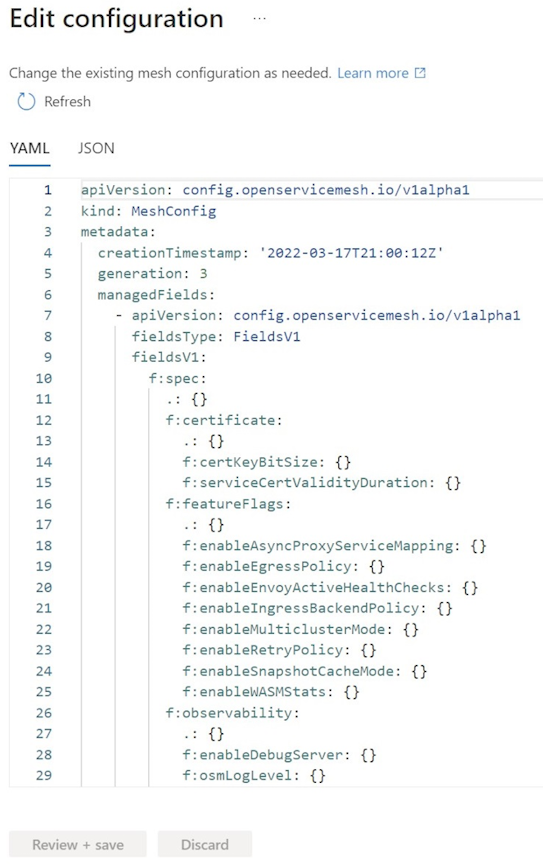Click the Edit configuration heading

tap(116, 19)
